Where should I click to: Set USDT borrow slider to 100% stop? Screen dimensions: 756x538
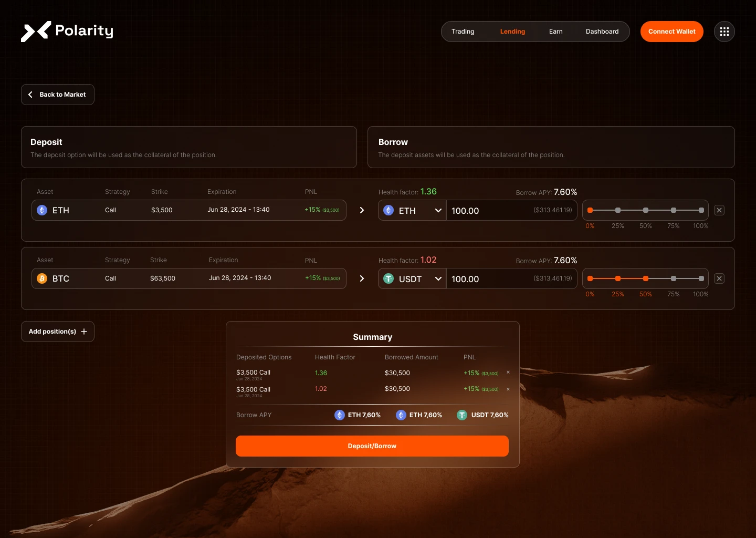[701, 278]
